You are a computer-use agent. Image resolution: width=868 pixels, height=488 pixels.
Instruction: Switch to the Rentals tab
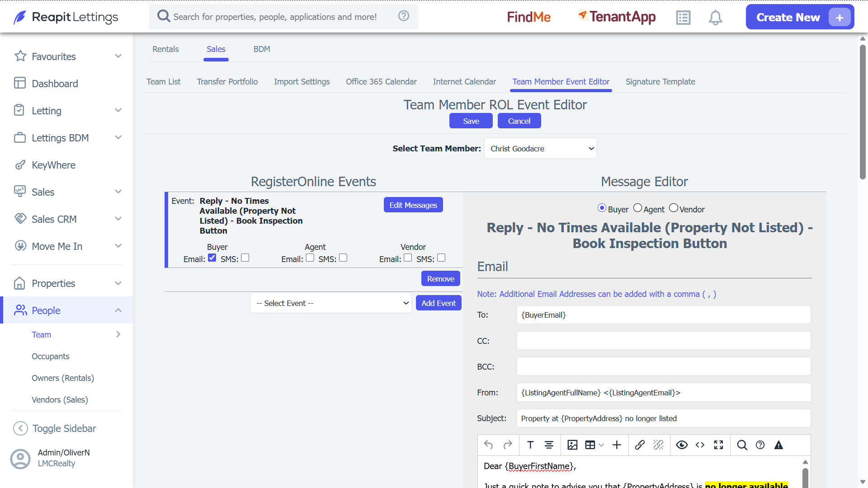coord(165,49)
